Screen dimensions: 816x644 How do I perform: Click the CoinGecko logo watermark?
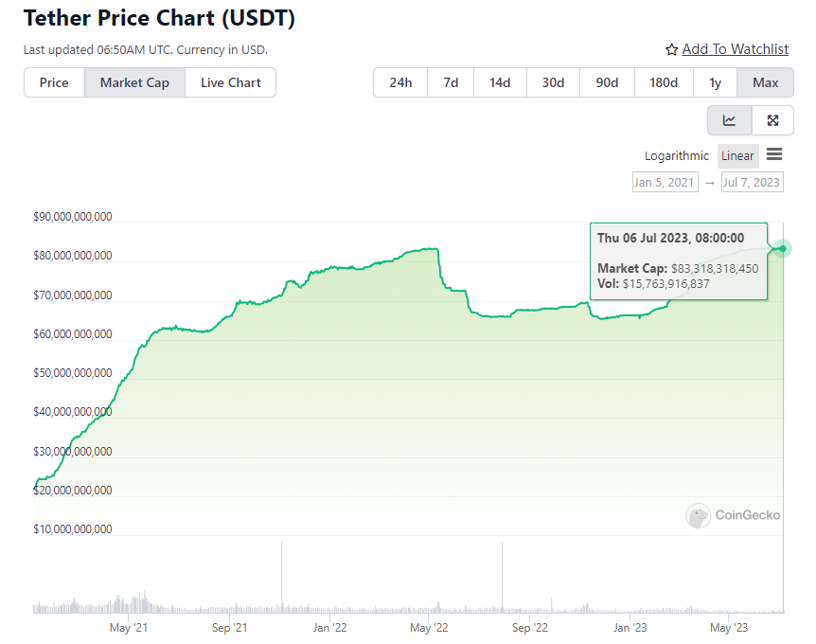click(734, 515)
